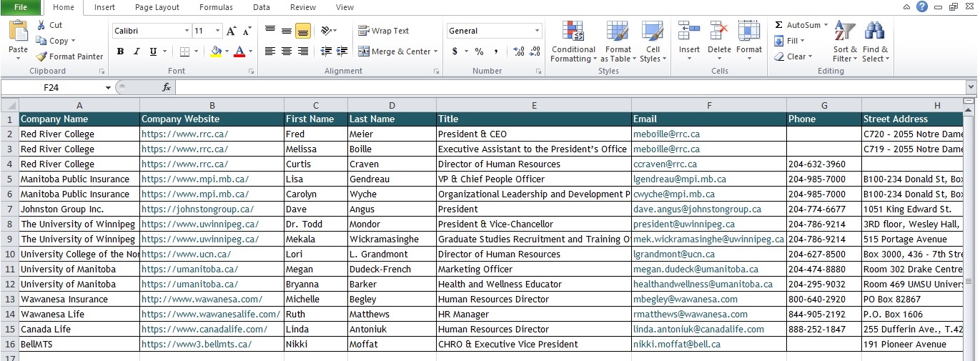Open the Font Color dropdown arrow
Screen dimensions: 980x361
pos(250,51)
